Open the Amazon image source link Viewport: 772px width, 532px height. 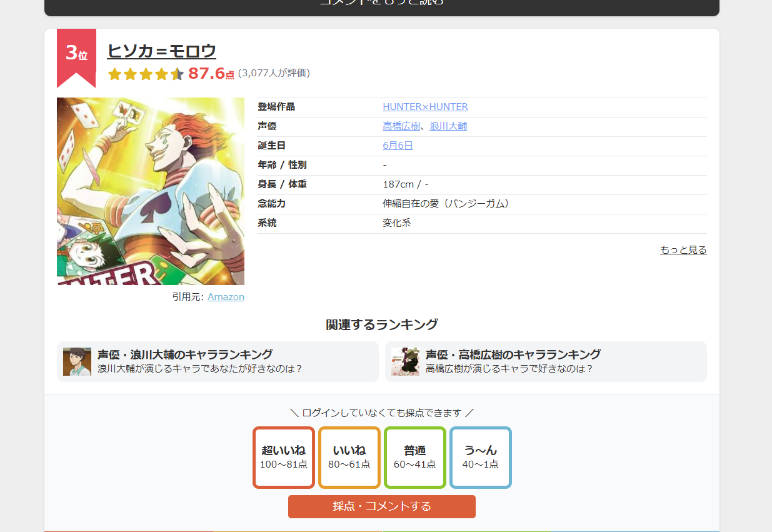(x=226, y=297)
